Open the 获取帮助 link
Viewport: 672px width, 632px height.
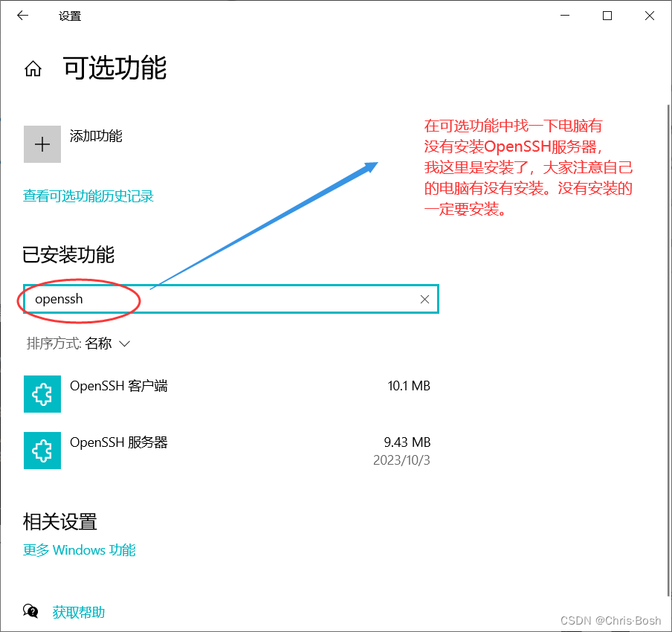79,612
